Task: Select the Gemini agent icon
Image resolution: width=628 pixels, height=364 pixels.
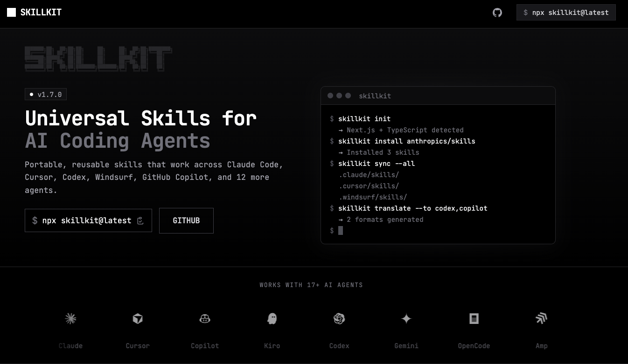Action: coord(406,319)
